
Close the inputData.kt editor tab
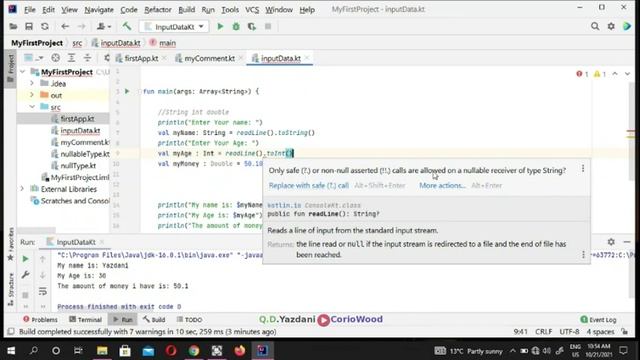307,58
